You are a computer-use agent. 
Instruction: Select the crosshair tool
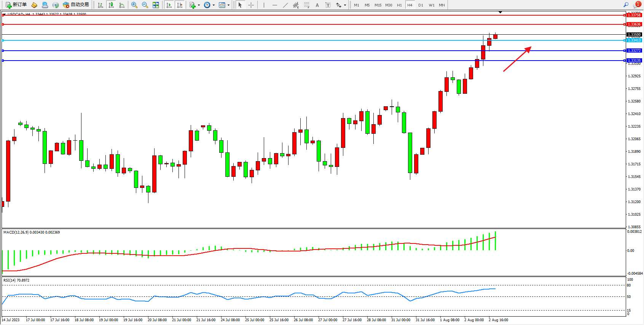click(251, 5)
